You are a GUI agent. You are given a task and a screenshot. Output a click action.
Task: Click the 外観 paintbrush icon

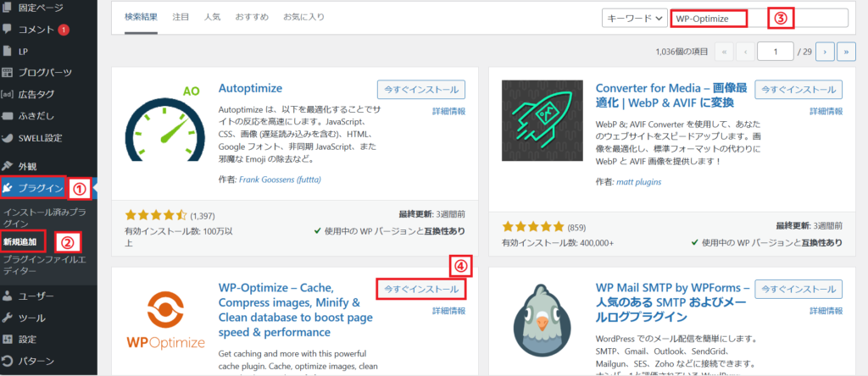click(7, 166)
